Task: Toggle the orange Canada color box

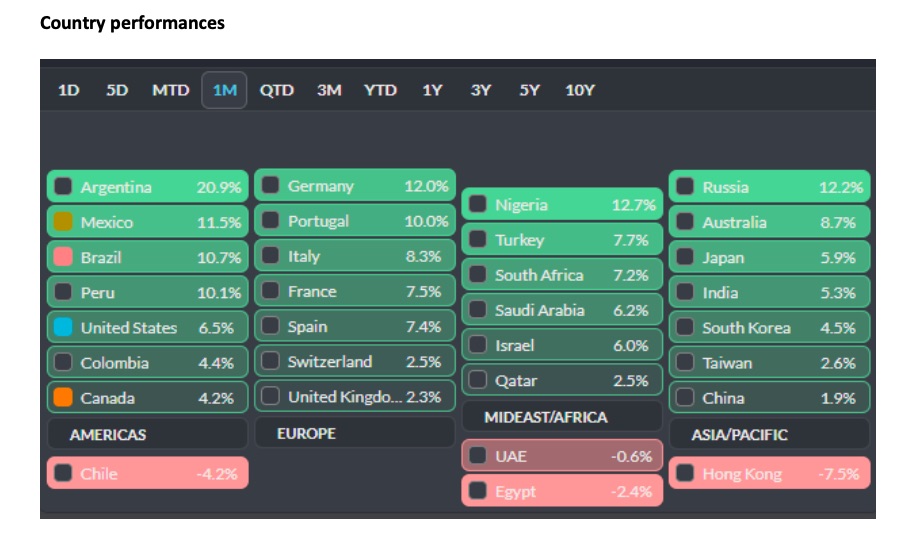Action: coord(63,397)
